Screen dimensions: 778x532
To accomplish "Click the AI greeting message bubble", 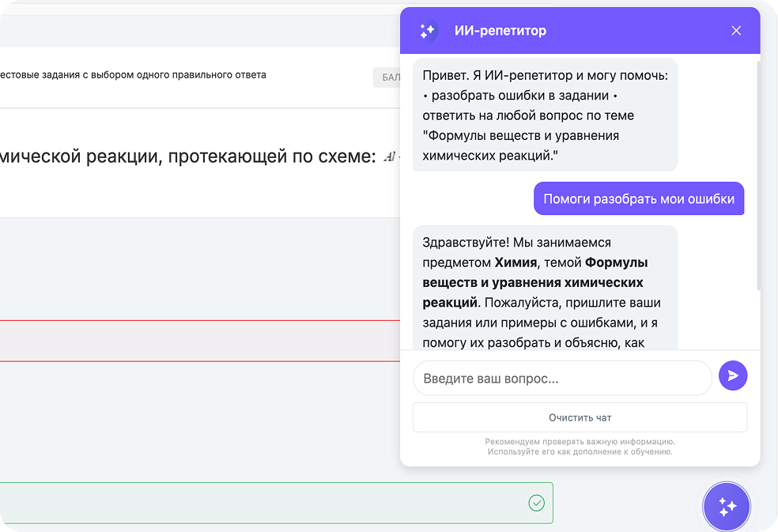I will tap(542, 115).
